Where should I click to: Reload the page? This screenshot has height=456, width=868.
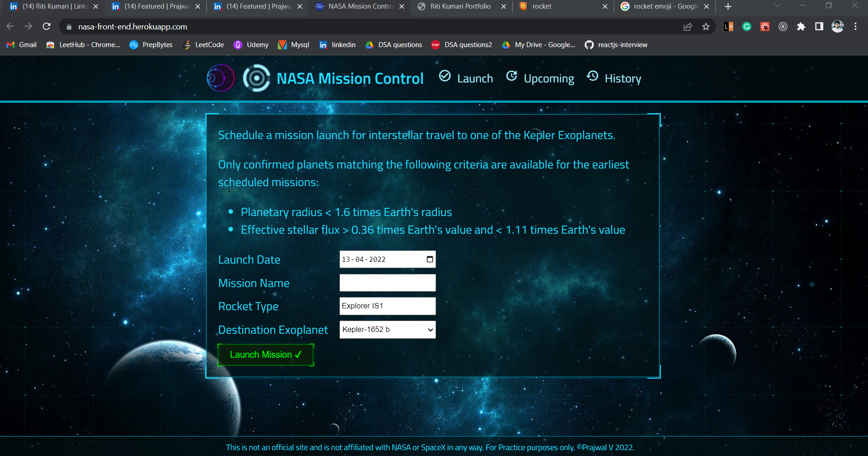(x=47, y=27)
